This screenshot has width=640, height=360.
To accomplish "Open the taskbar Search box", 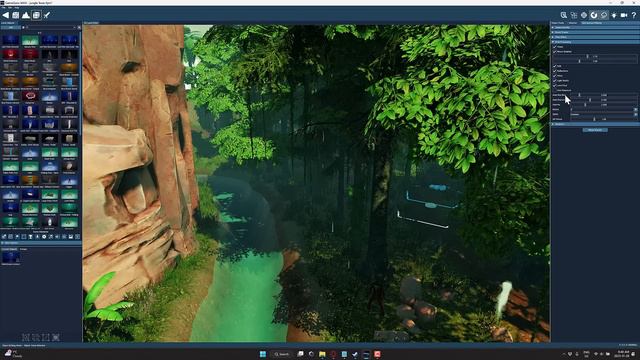I will tap(281, 354).
